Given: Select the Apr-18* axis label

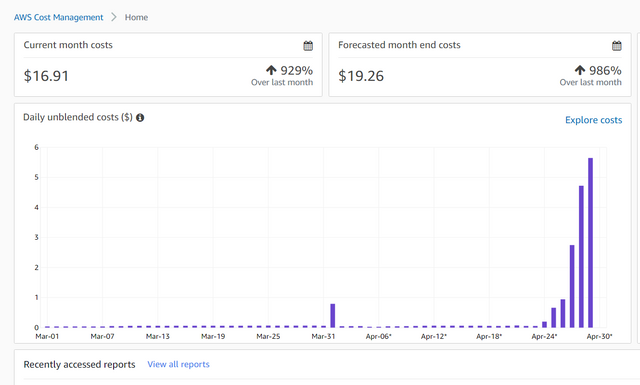Looking at the screenshot, I should (489, 336).
